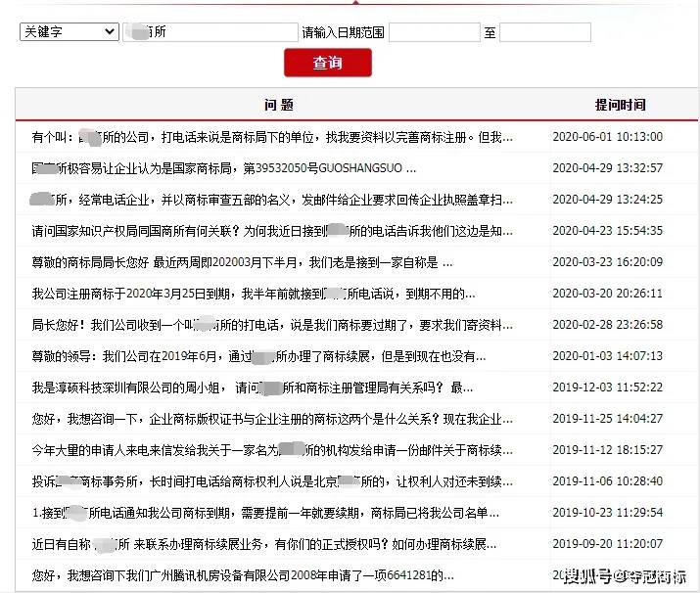The image size is (700, 593).
Task: Click timestamp 2019-11-06 10:28:40
Action: 608,481
